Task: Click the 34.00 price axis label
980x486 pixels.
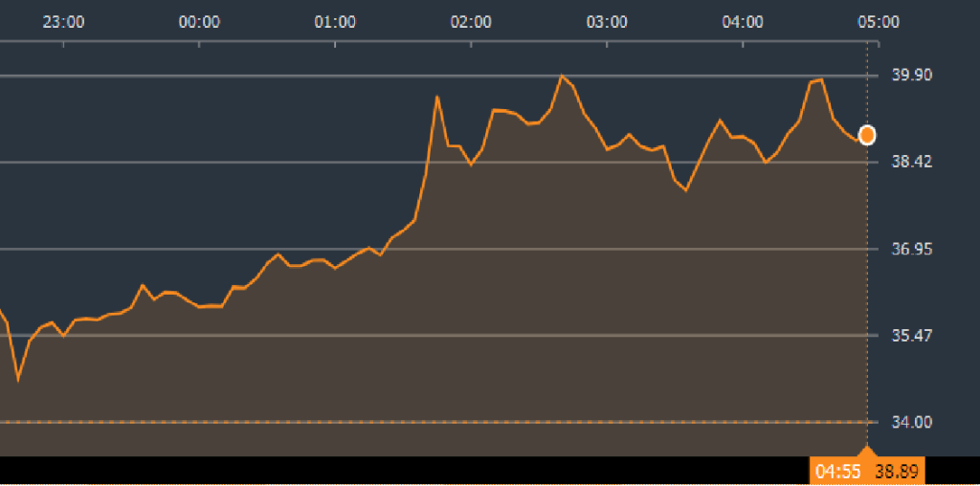Action: coord(911,423)
